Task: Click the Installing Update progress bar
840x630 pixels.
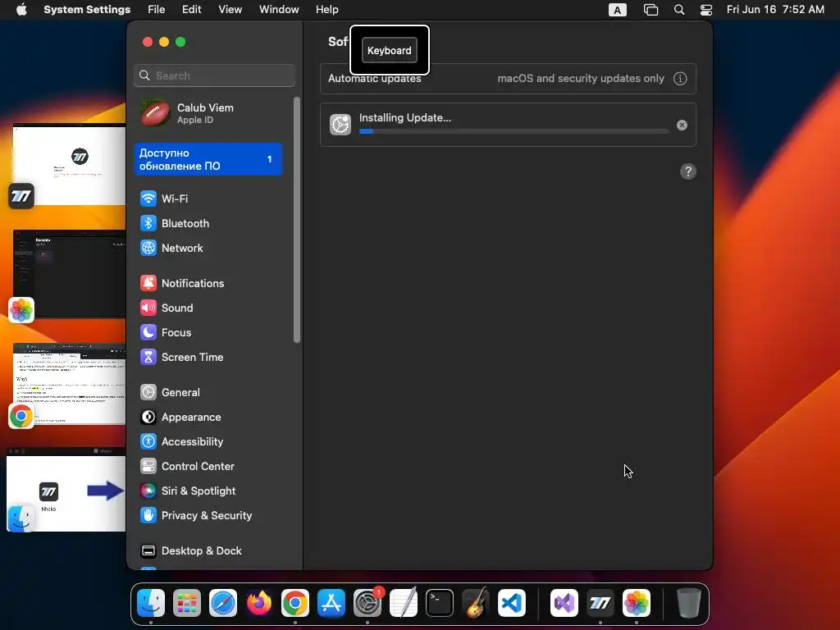Action: click(514, 131)
